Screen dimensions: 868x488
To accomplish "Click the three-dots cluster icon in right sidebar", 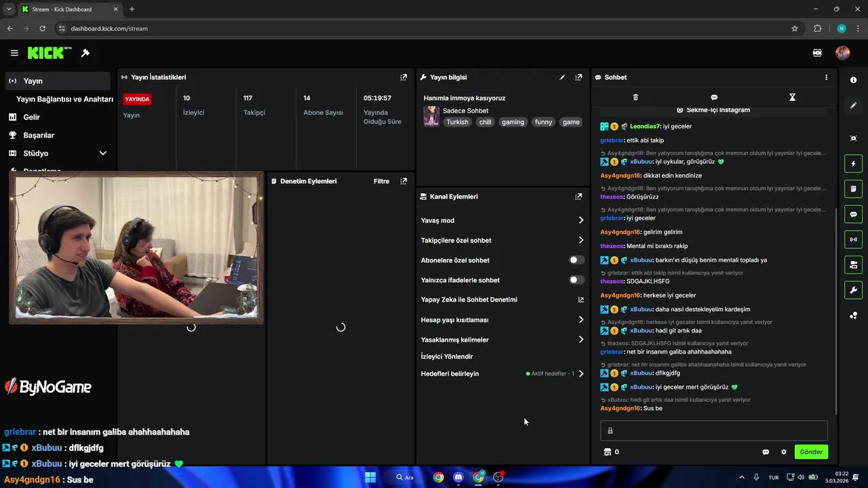I will 853,315.
